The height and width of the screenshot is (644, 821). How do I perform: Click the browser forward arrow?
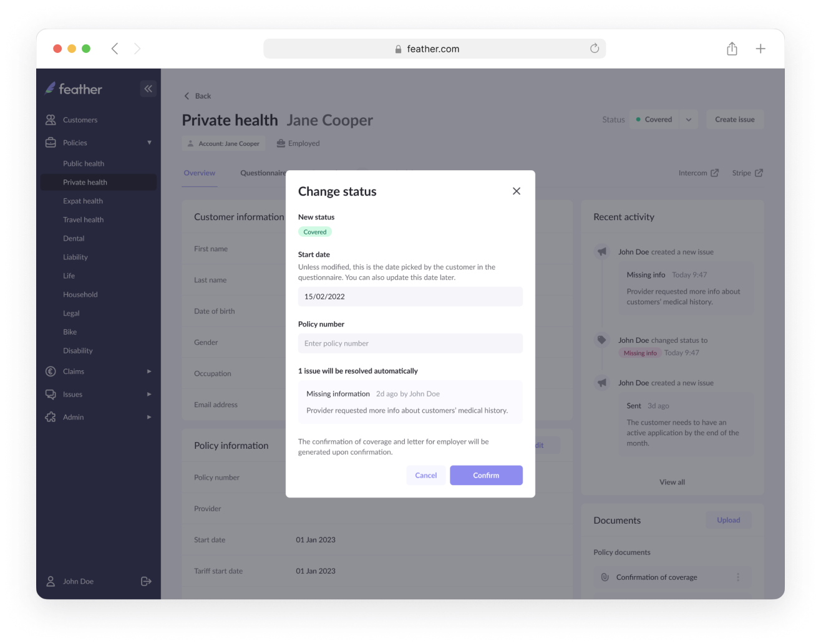pyautogui.click(x=137, y=49)
